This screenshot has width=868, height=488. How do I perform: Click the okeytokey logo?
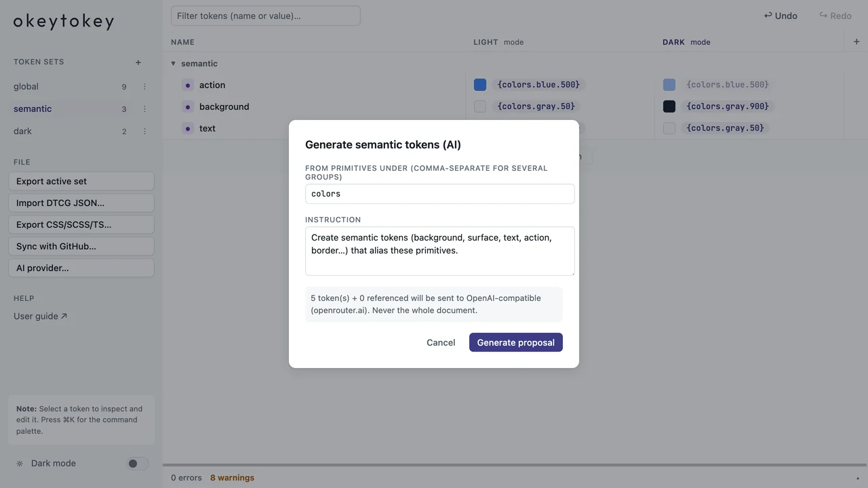[64, 22]
